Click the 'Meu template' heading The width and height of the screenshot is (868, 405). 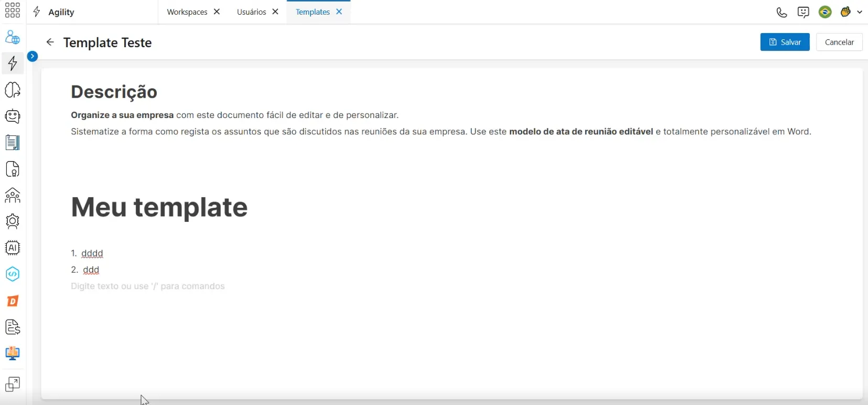point(159,207)
